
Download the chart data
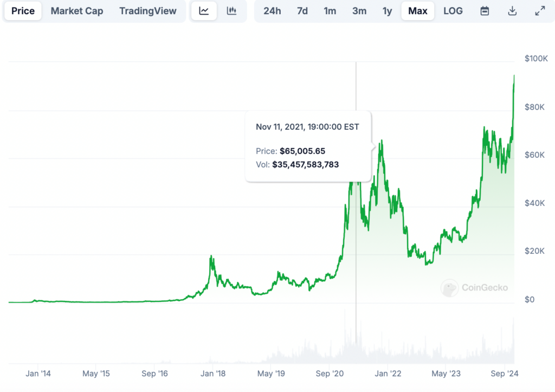[512, 11]
